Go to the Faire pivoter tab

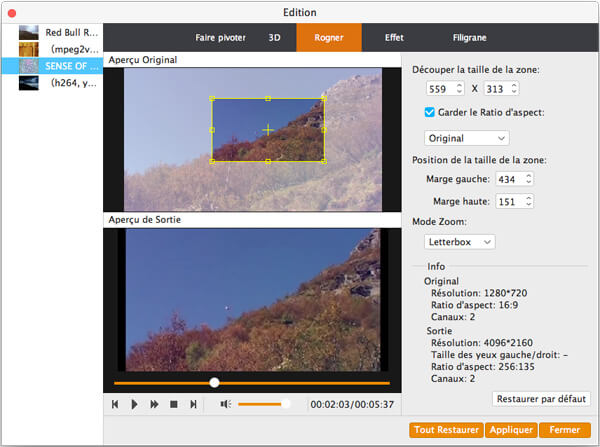(220, 37)
